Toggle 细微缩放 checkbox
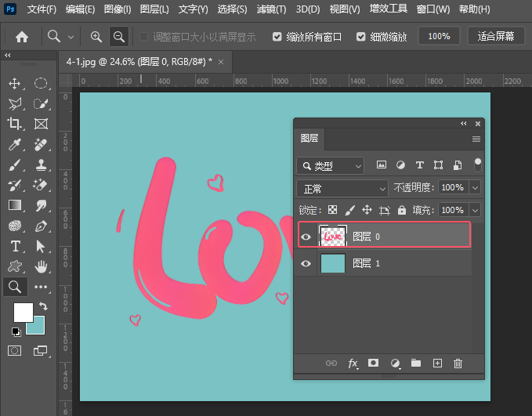This screenshot has width=532, height=416. tap(361, 36)
